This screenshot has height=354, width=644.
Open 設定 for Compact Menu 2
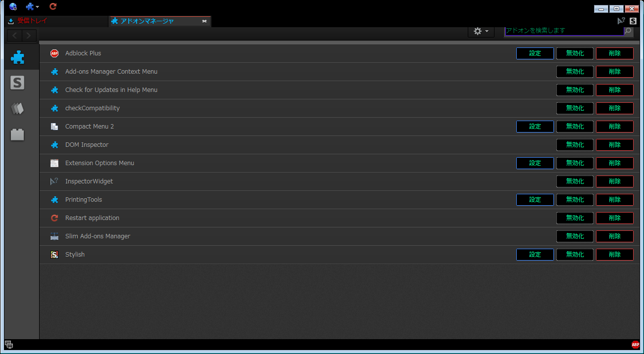[535, 127]
